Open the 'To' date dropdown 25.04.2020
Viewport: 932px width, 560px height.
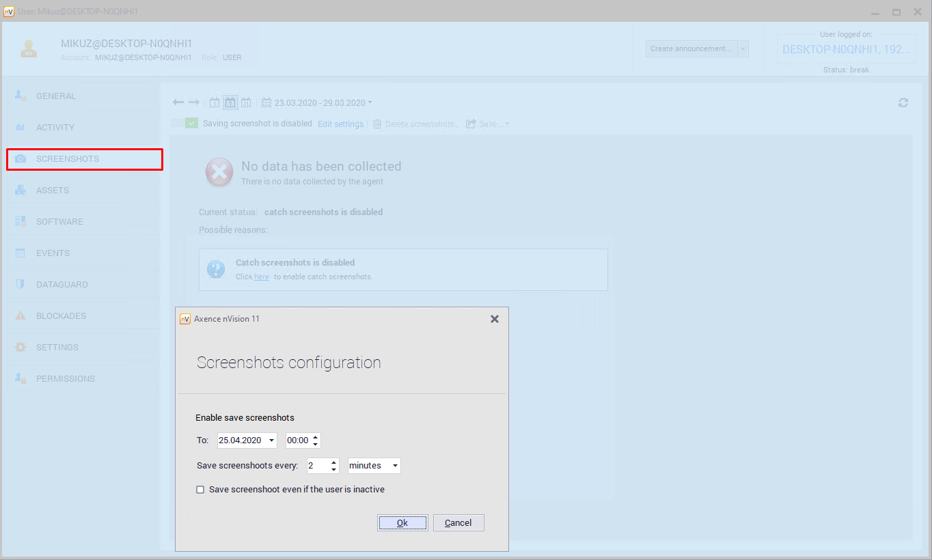(272, 441)
